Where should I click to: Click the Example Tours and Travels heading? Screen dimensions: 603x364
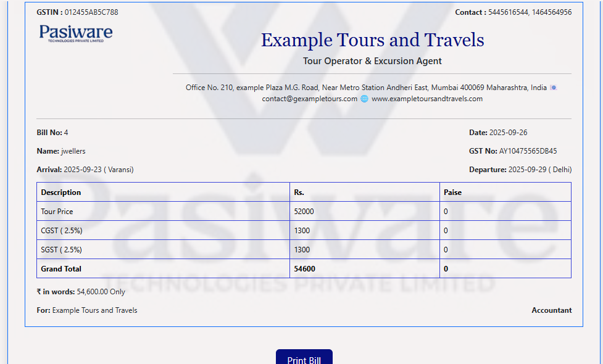point(372,39)
